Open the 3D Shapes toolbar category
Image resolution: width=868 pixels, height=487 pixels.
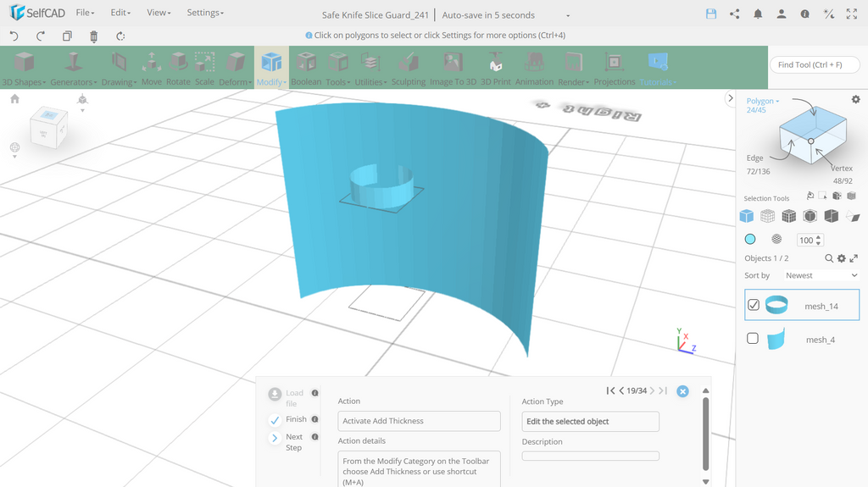[24, 69]
